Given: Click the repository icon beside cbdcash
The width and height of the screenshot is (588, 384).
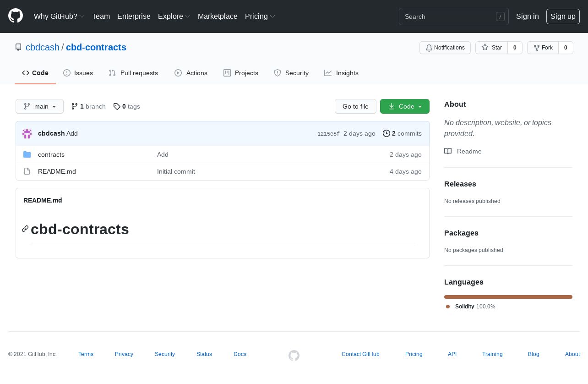Looking at the screenshot, I should (18, 47).
